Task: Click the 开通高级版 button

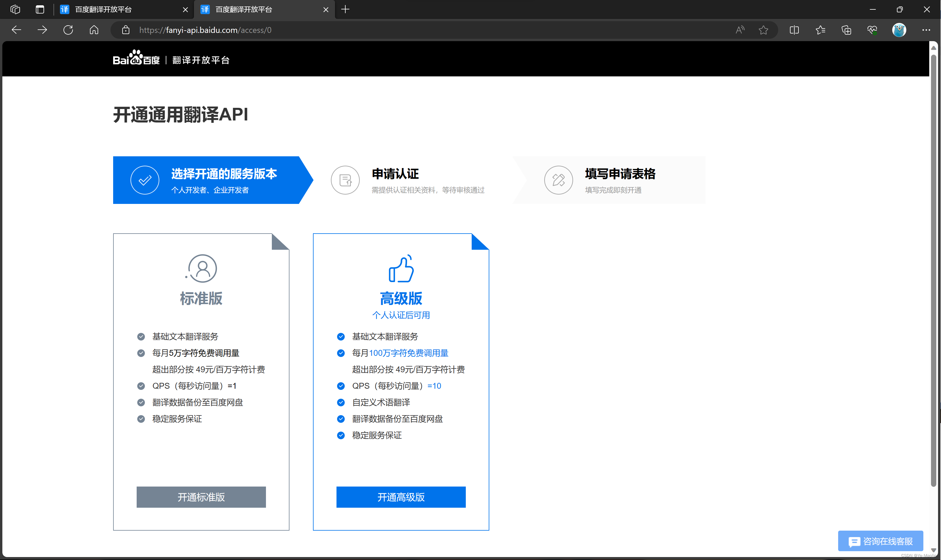Action: pyautogui.click(x=401, y=497)
